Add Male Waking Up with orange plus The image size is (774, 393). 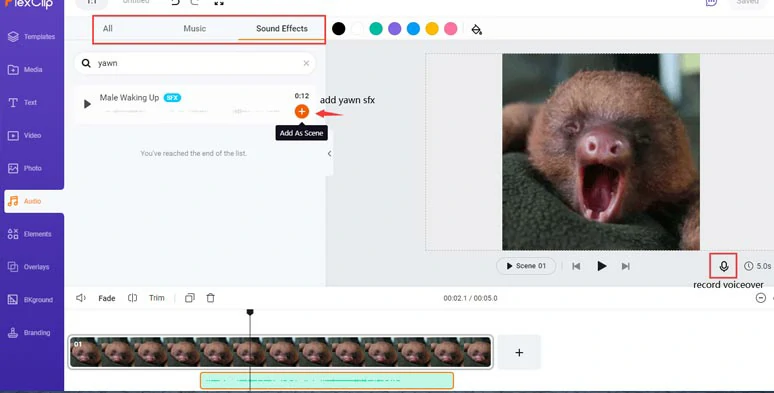coord(302,112)
